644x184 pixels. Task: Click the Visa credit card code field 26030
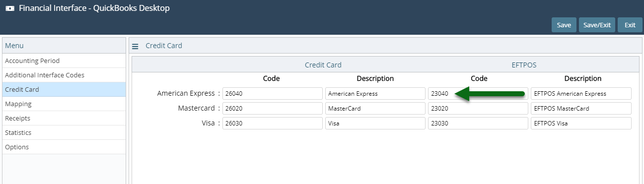(x=273, y=123)
